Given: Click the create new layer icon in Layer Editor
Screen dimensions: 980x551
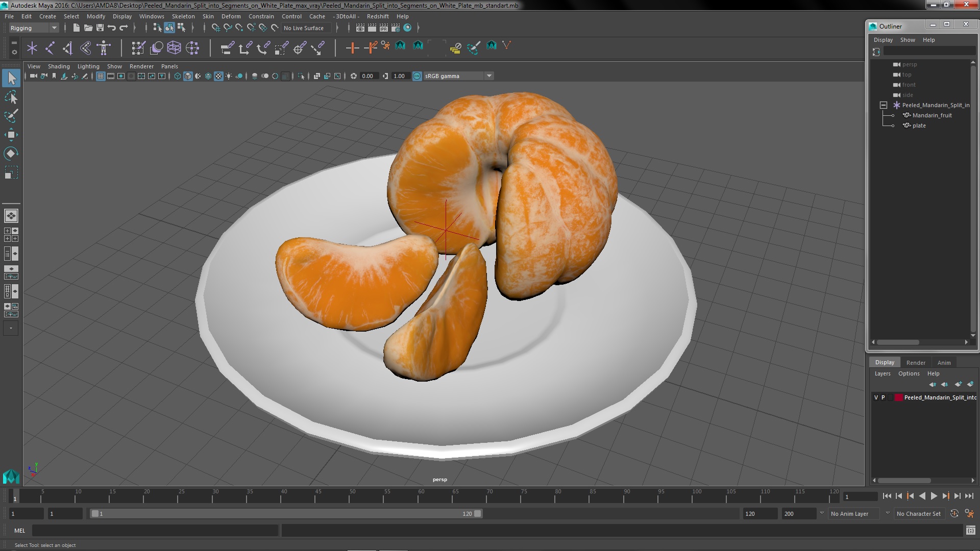Looking at the screenshot, I should [x=958, y=384].
